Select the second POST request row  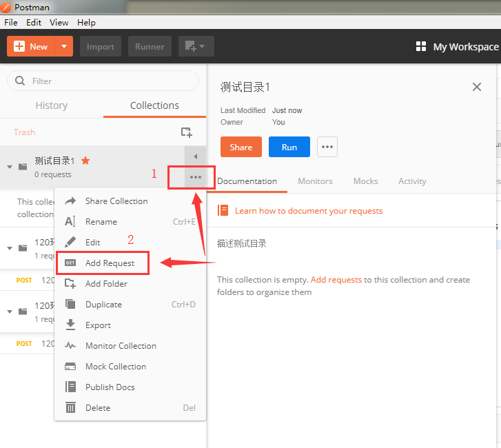coord(28,343)
